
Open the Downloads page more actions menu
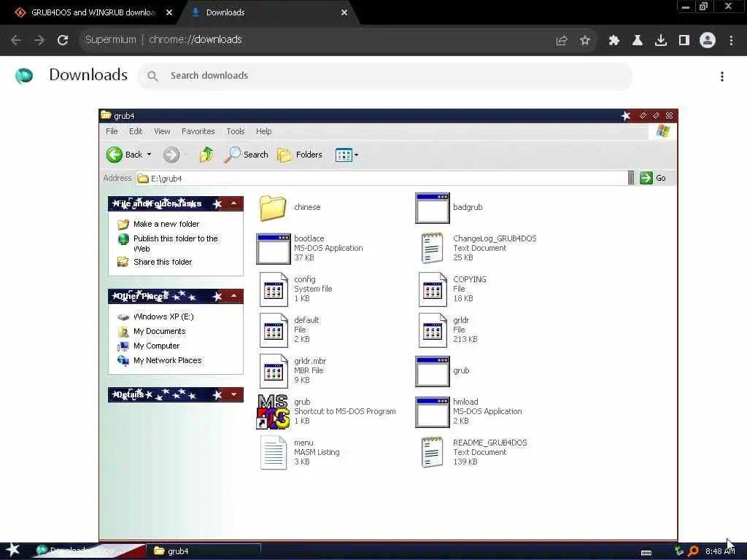(x=722, y=76)
